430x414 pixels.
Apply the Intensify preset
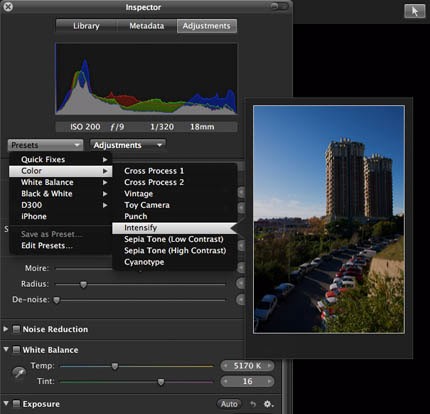[175, 228]
